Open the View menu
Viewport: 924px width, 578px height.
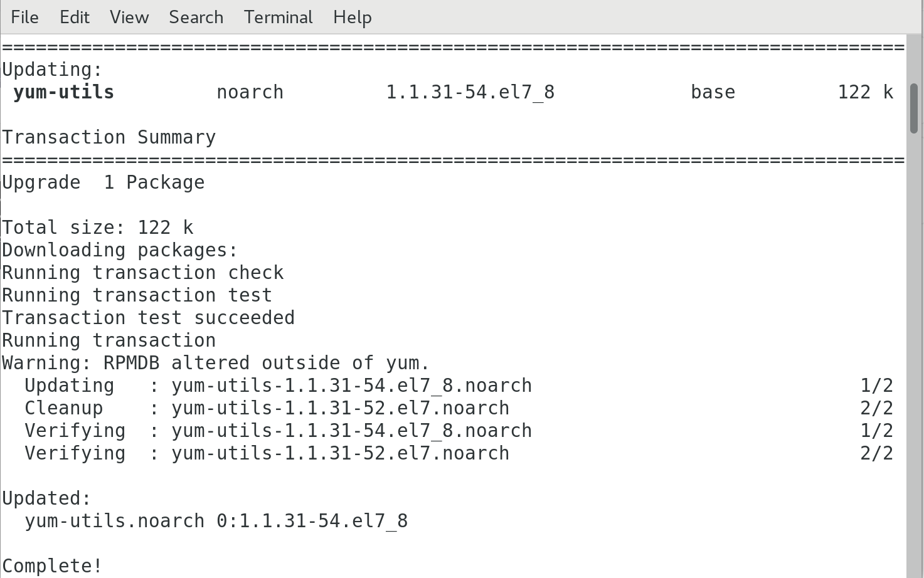coord(129,17)
